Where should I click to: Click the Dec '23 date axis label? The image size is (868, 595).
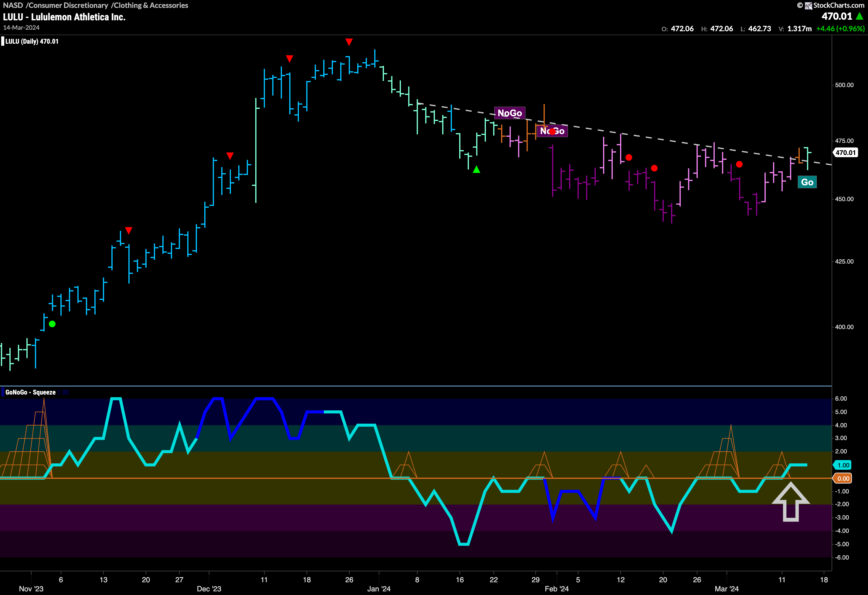coord(209,589)
